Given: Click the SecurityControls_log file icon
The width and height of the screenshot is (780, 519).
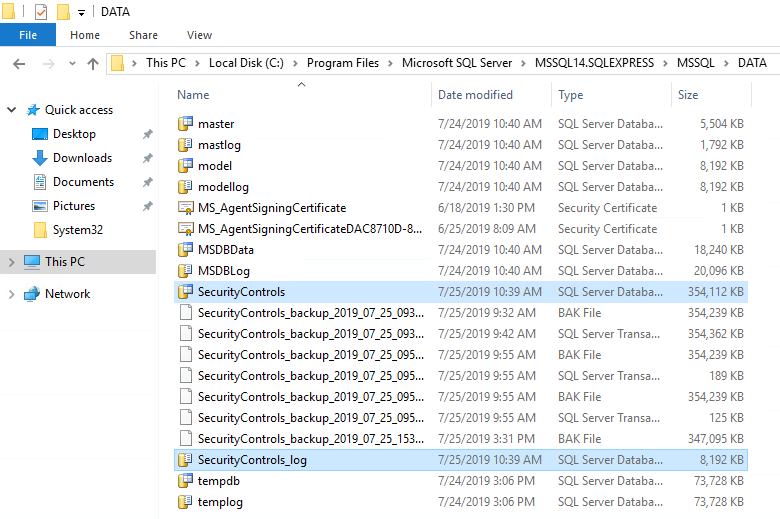Looking at the screenshot, I should pyautogui.click(x=185, y=460).
